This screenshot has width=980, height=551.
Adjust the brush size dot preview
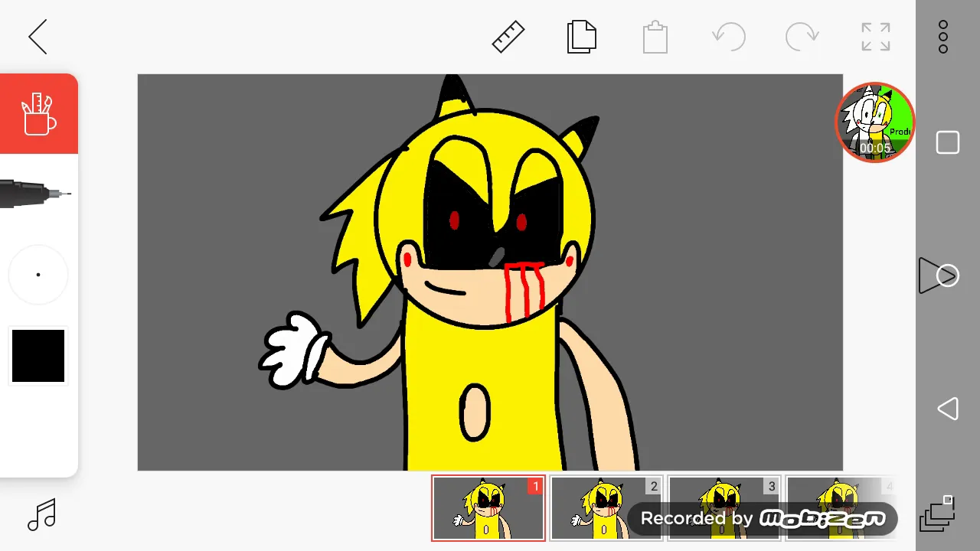38,275
